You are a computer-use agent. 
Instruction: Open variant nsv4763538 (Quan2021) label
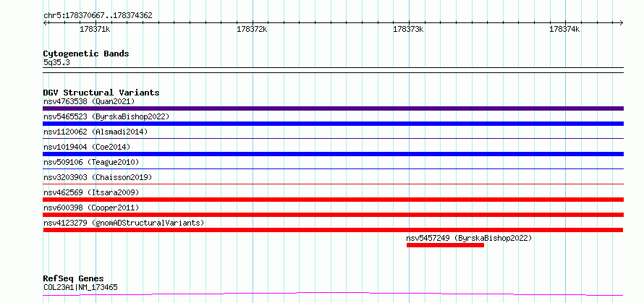89,101
